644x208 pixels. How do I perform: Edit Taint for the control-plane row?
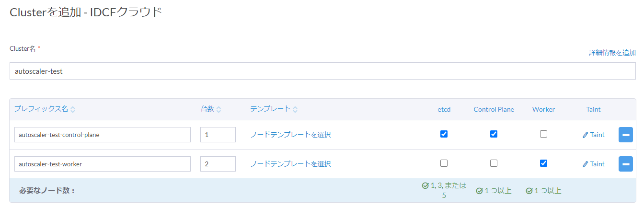[x=593, y=135]
